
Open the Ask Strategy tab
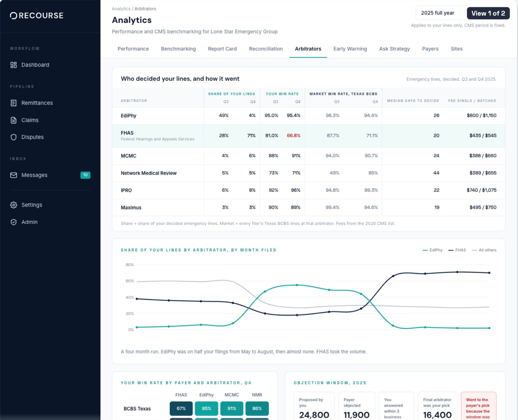(x=395, y=49)
